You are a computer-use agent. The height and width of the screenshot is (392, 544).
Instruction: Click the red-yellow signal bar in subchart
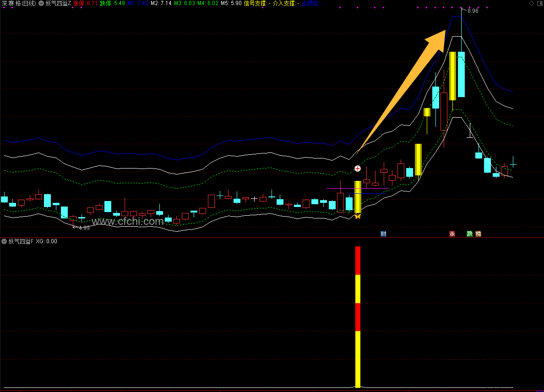pos(358,317)
